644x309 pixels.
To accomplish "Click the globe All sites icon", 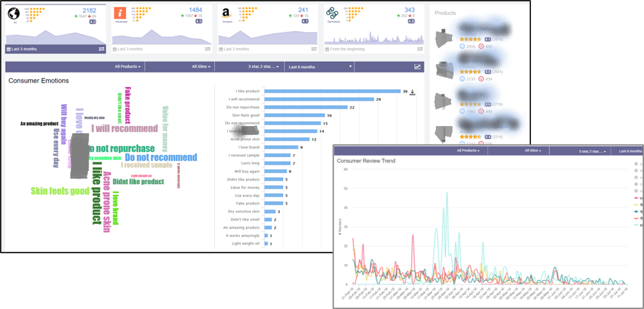I will coord(14,14).
